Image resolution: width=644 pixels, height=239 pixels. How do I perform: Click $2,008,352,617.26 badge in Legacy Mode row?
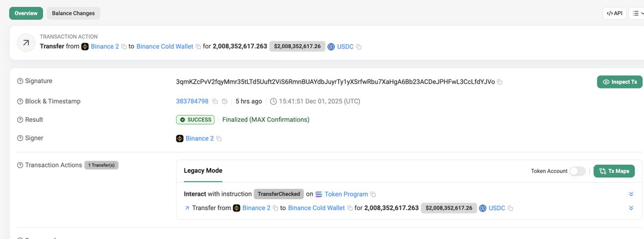(449, 208)
